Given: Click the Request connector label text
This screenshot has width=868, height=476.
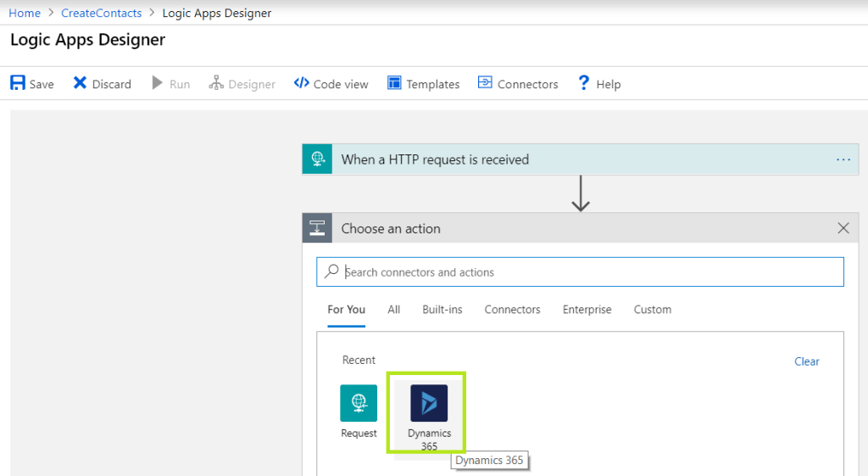Looking at the screenshot, I should click(x=359, y=433).
